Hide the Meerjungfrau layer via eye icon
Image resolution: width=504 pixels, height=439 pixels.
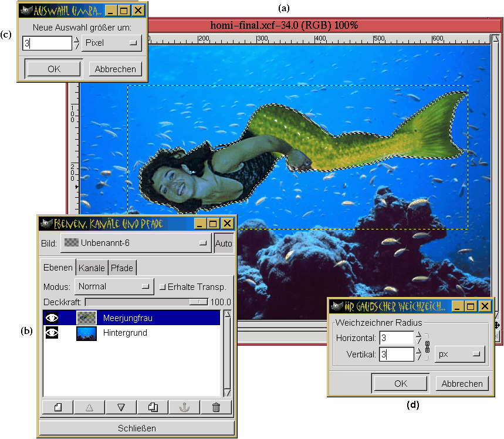(x=52, y=318)
